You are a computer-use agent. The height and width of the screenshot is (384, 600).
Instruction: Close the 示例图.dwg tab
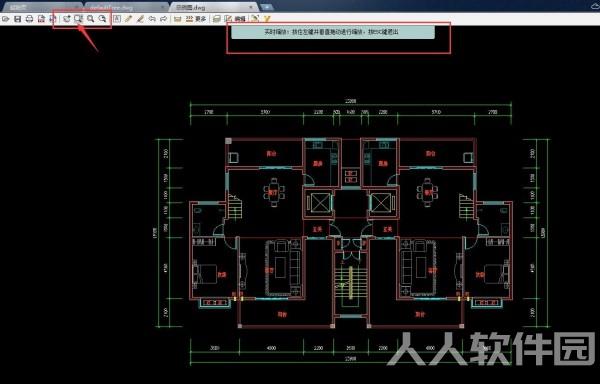point(251,7)
